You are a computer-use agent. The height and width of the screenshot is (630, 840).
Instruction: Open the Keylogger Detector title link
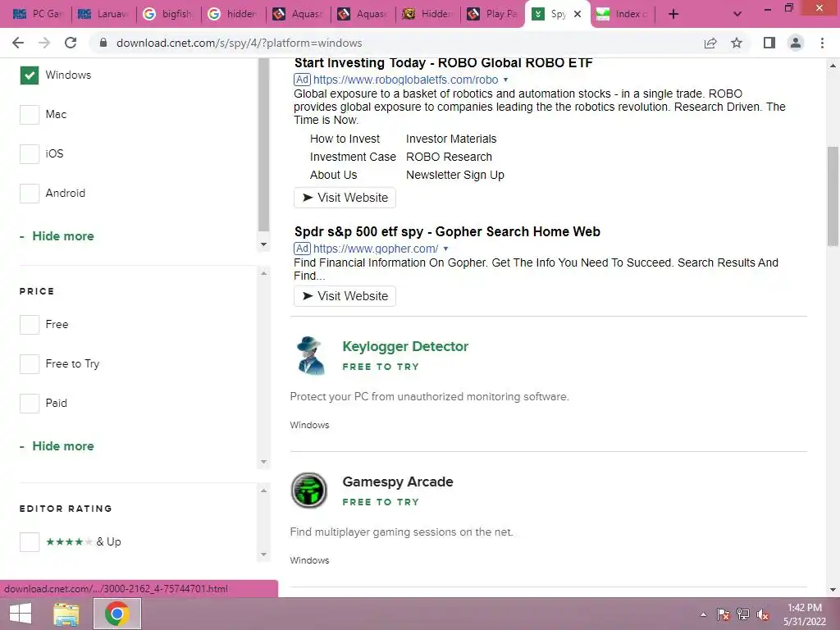[405, 347]
